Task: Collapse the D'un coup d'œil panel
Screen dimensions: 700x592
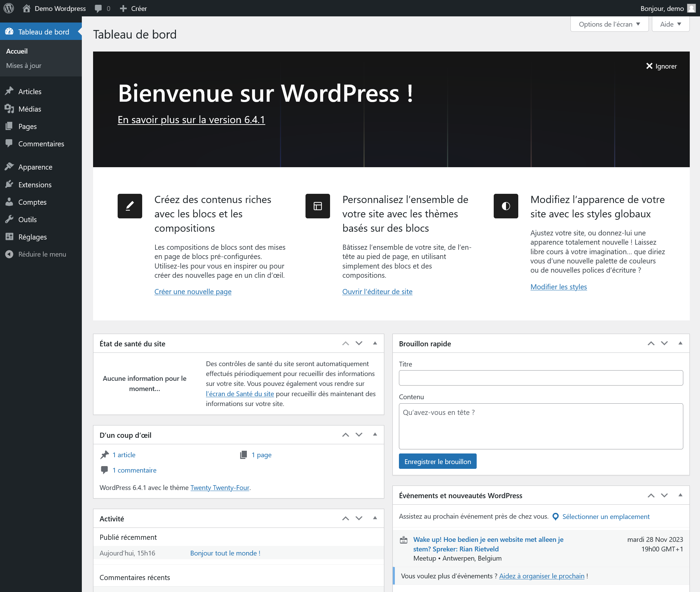Action: pos(375,434)
